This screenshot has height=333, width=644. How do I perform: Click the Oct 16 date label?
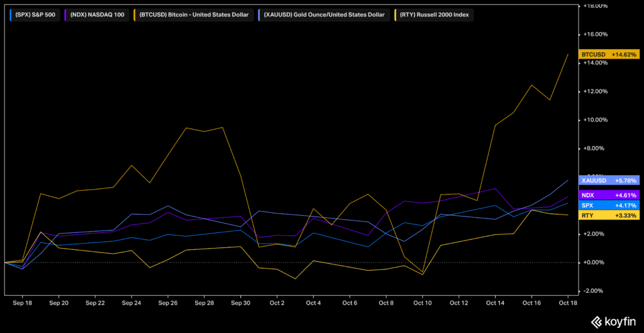click(x=531, y=302)
